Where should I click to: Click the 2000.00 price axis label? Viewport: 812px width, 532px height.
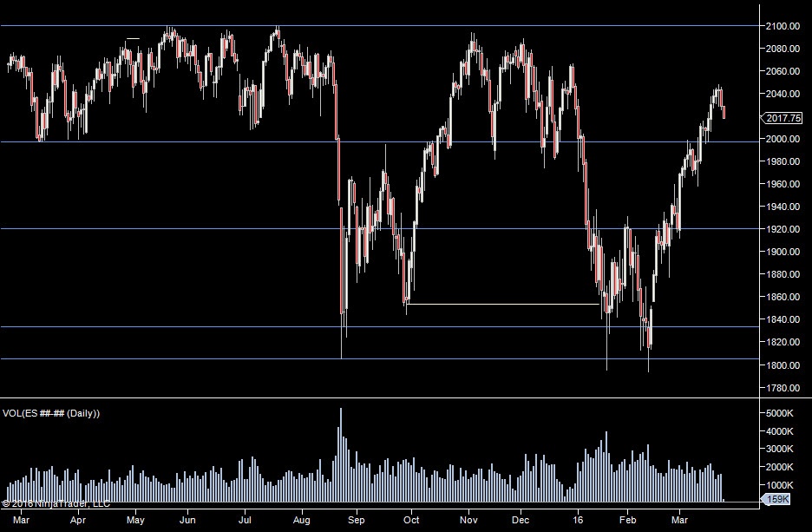(783, 139)
